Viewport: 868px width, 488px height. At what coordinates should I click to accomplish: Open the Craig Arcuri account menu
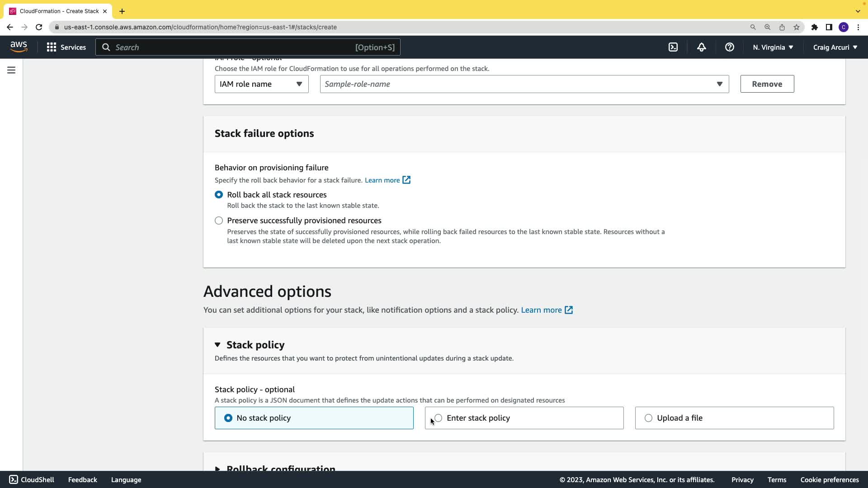click(x=835, y=47)
